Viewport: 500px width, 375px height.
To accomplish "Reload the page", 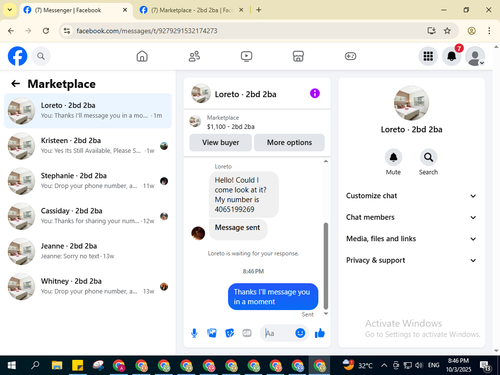I will 46,31.
